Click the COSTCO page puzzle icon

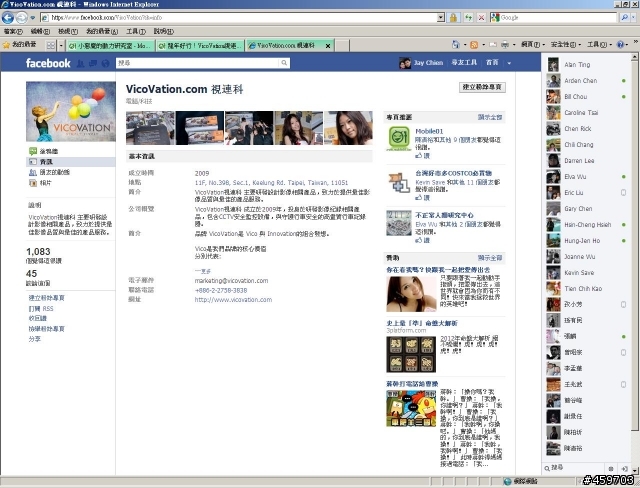pyautogui.click(x=399, y=181)
